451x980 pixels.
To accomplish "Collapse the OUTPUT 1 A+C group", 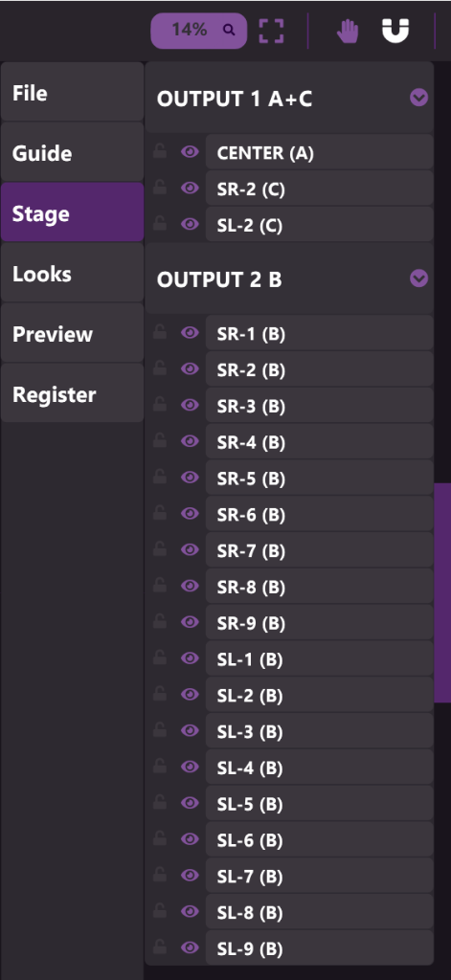I will point(418,98).
